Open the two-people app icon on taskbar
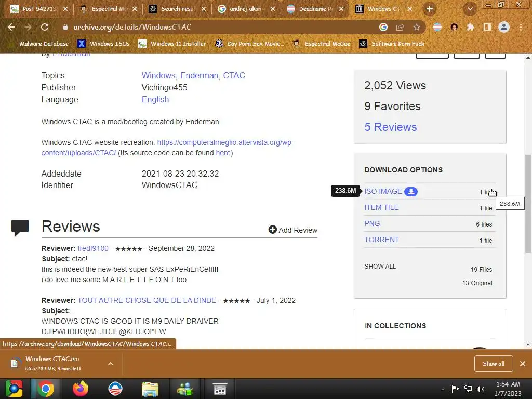Screen dimensions: 532x399 (x=185, y=389)
